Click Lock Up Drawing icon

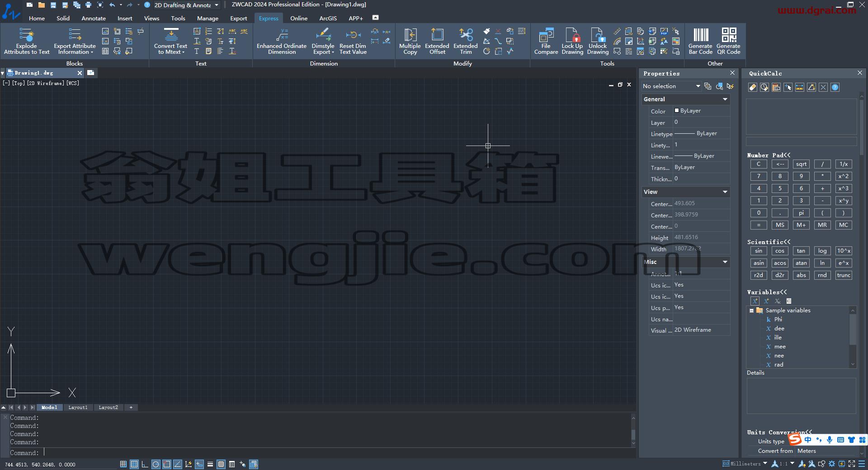click(572, 41)
